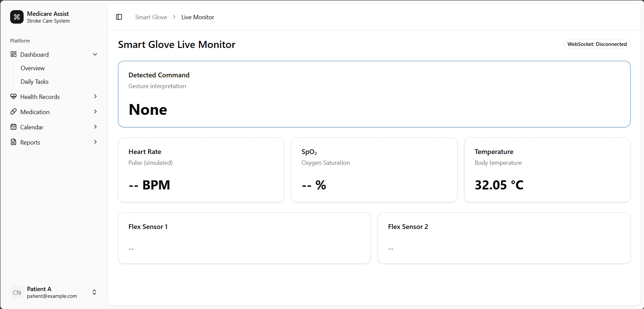Collapse the Dashboard section chevron
The image size is (644, 309).
point(95,54)
